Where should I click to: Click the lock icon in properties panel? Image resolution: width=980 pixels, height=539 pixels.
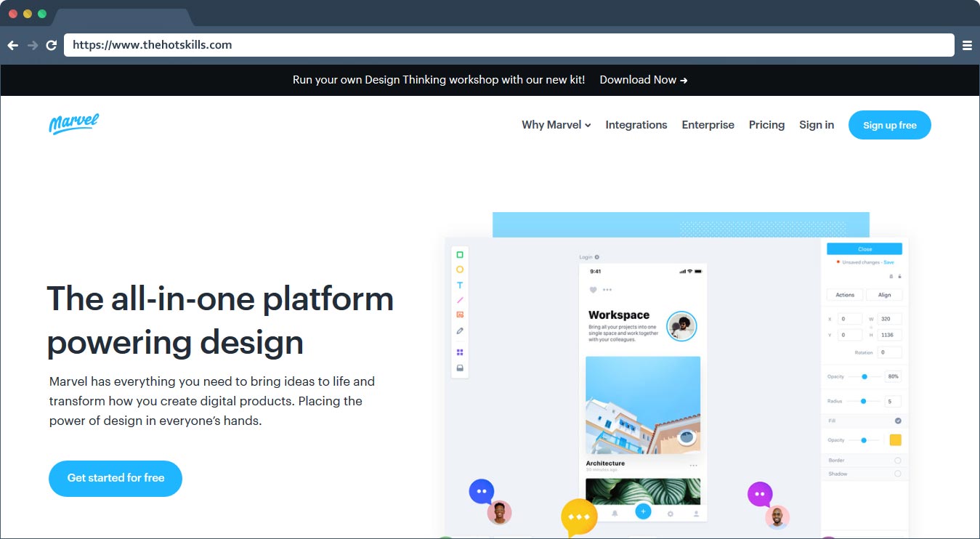pos(899,276)
